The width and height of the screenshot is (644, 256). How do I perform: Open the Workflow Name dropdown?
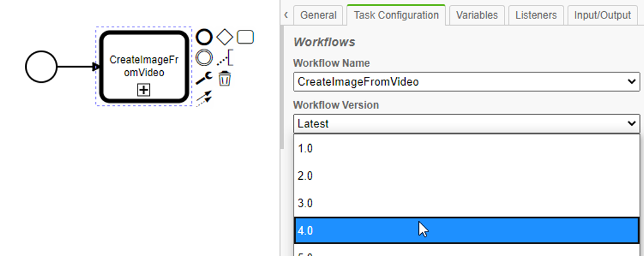tap(466, 82)
